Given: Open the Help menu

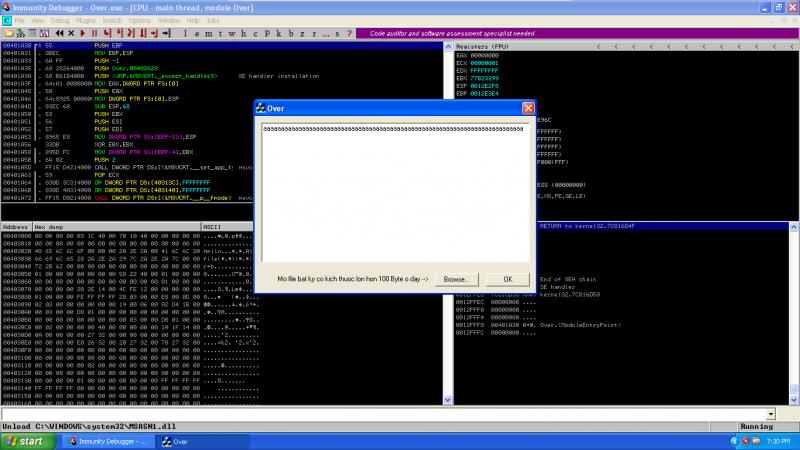Looking at the screenshot, I should pyautogui.click(x=193, y=20).
